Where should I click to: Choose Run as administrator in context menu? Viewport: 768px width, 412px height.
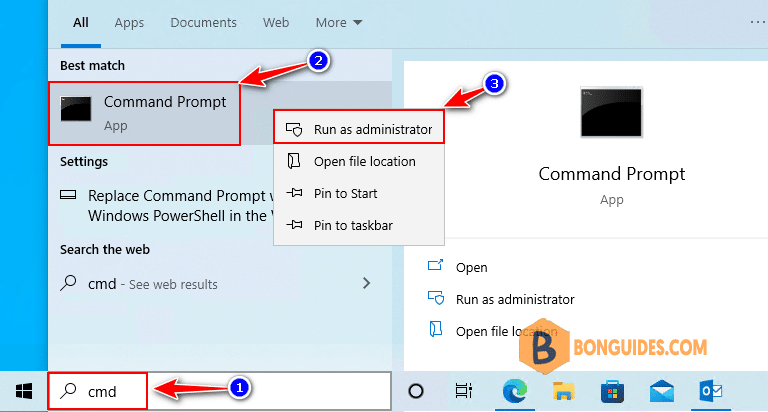pos(359,127)
